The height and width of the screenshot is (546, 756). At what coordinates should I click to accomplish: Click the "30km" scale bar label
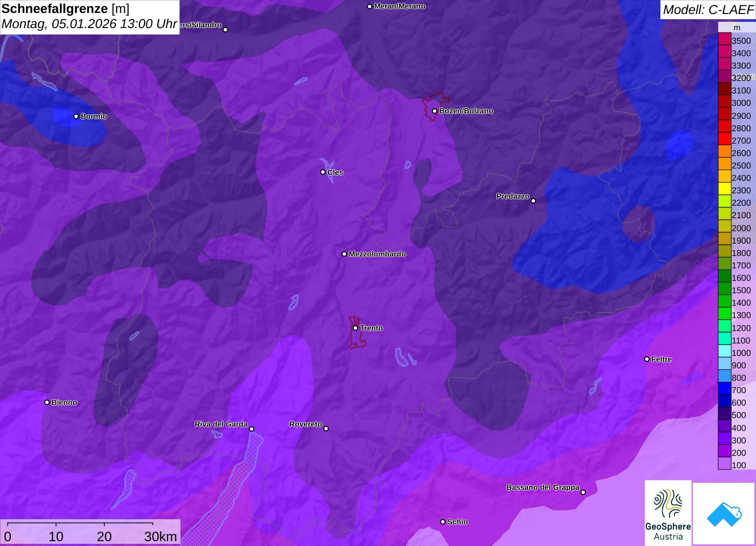click(160, 536)
